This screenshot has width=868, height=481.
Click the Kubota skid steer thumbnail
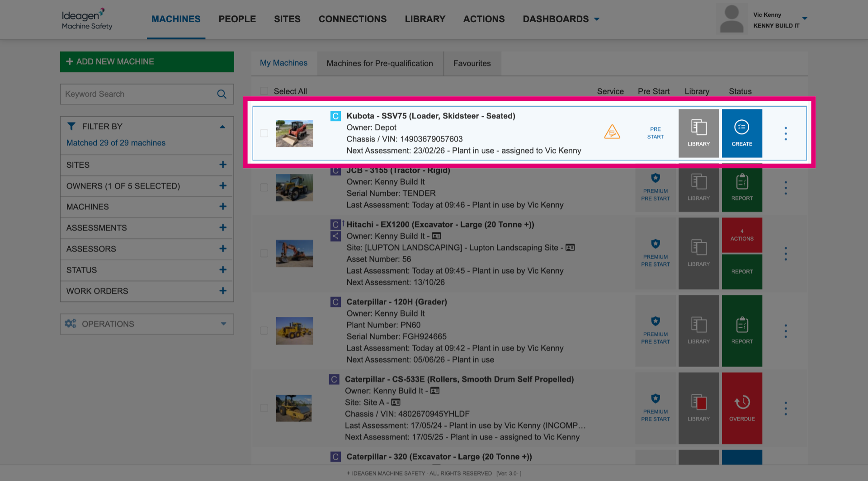click(294, 133)
